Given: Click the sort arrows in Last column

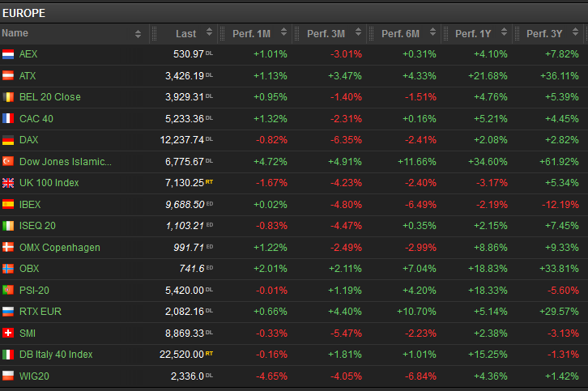Looking at the screenshot, I should (x=209, y=33).
